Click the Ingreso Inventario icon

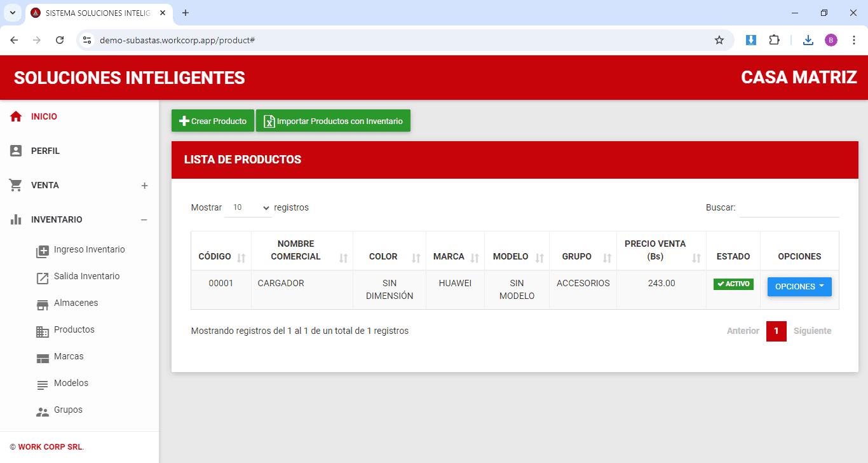tap(43, 251)
